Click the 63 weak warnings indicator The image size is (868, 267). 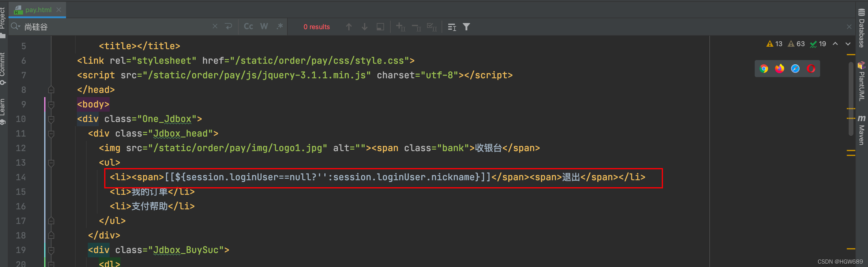point(796,44)
